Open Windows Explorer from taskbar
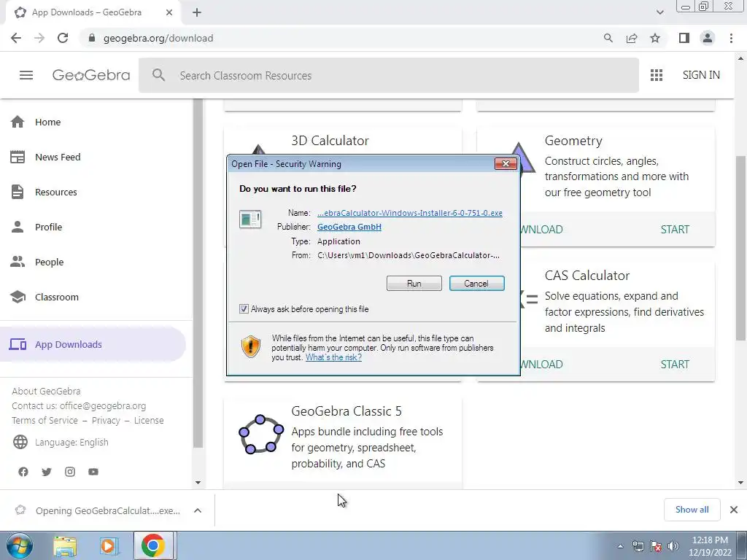Image resolution: width=747 pixels, height=560 pixels. coord(65,545)
